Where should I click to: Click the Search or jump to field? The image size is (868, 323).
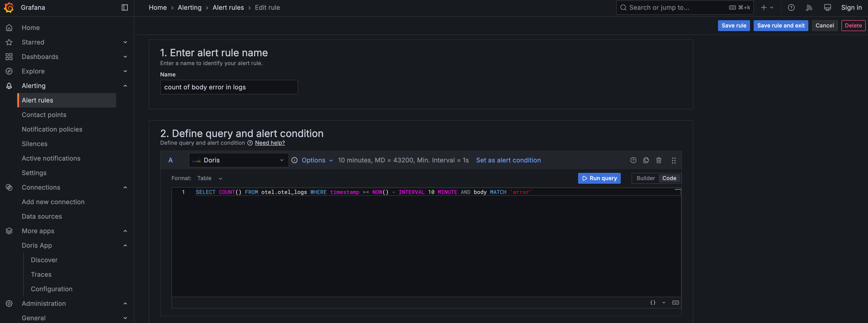tap(685, 7)
